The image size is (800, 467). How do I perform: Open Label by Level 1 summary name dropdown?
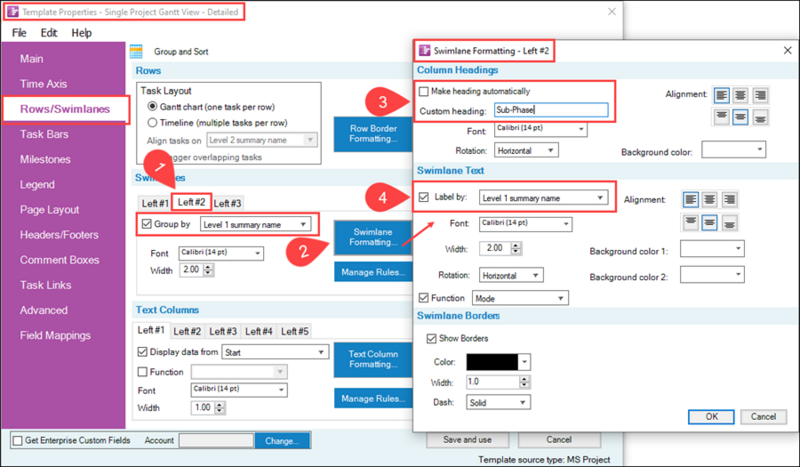point(543,198)
